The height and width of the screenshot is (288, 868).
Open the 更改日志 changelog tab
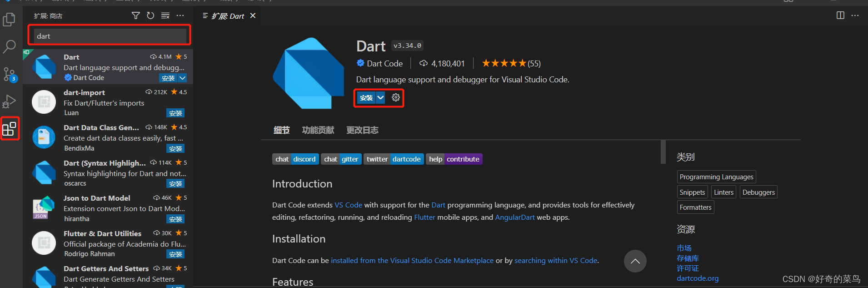pos(362,130)
